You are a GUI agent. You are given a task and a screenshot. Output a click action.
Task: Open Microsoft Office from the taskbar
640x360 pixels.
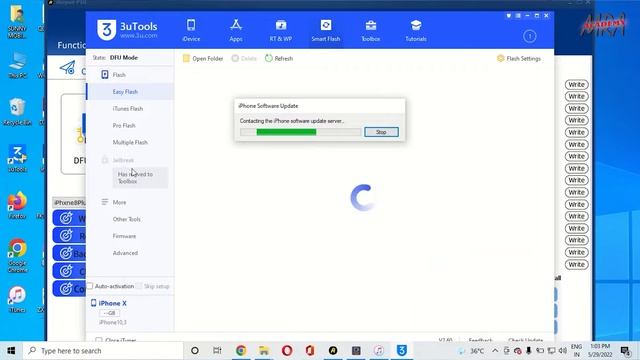(x=310, y=351)
